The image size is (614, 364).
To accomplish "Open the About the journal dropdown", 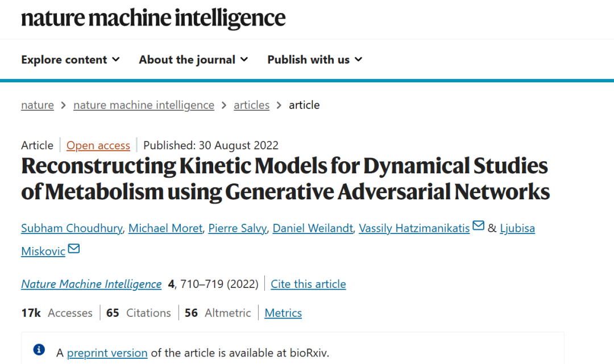I will point(193,60).
